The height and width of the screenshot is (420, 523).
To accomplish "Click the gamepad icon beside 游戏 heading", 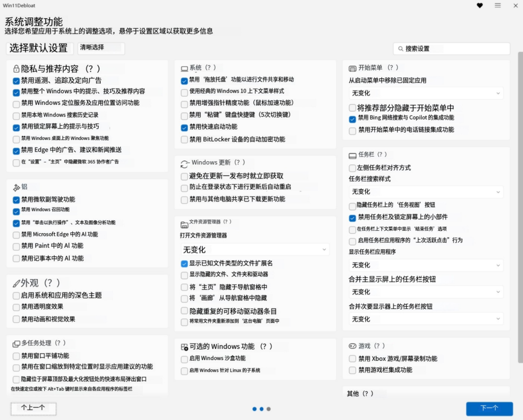I will [352, 346].
